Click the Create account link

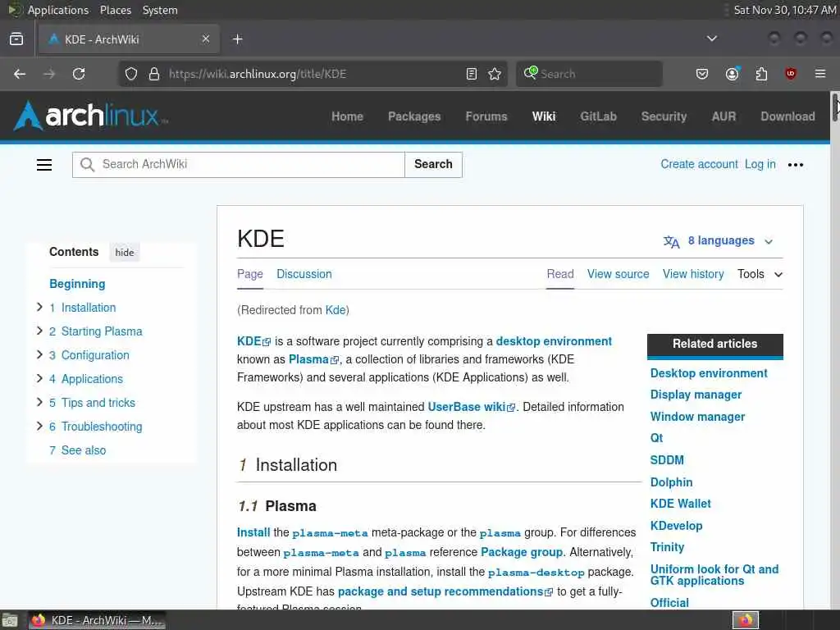[699, 164]
